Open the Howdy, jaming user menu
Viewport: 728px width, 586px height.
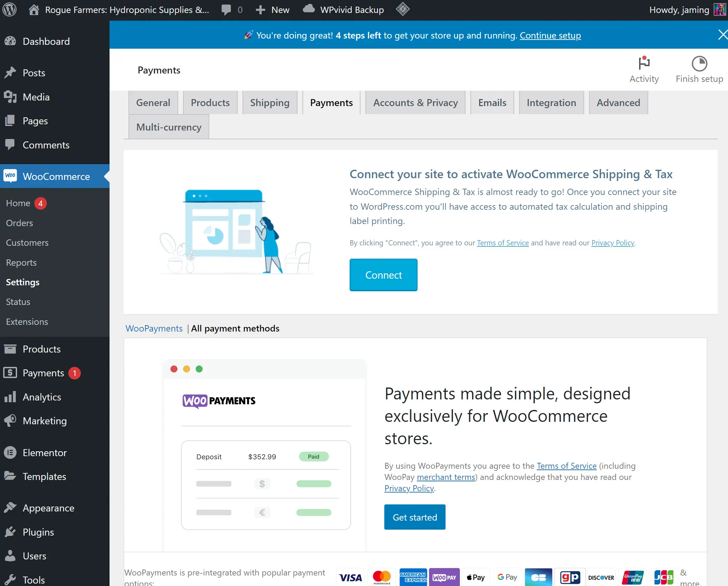pyautogui.click(x=679, y=9)
